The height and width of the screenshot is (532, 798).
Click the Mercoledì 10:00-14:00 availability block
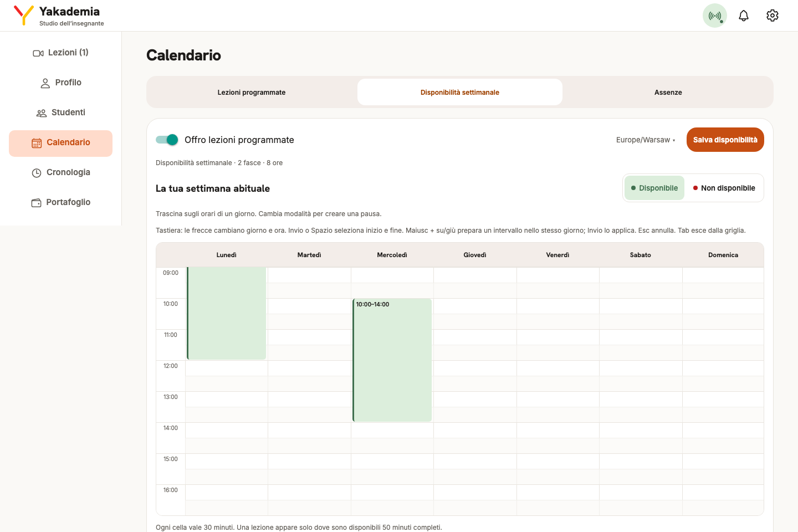click(x=392, y=360)
